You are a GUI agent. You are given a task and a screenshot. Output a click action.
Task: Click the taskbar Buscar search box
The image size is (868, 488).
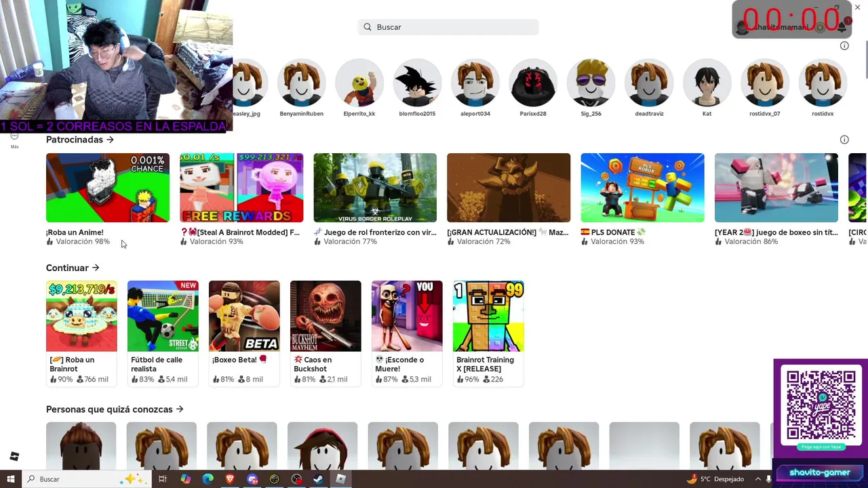tap(86, 479)
